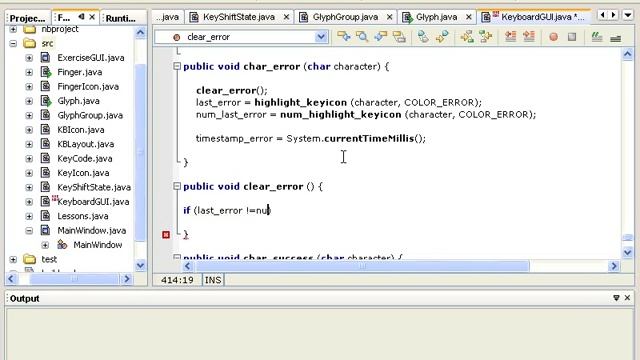Click yellow arrow icon with green box below

pos(467,37)
